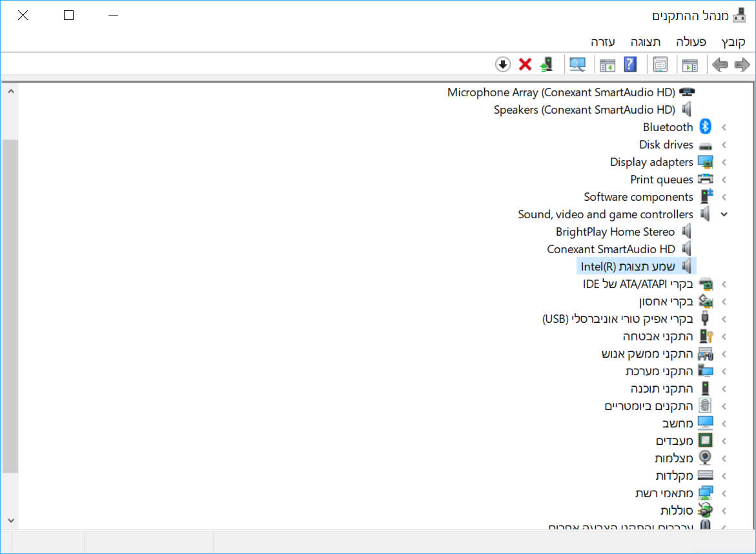Screen dimensions: 756x554
Task: Click the disable device down-arrow icon
Action: click(503, 64)
